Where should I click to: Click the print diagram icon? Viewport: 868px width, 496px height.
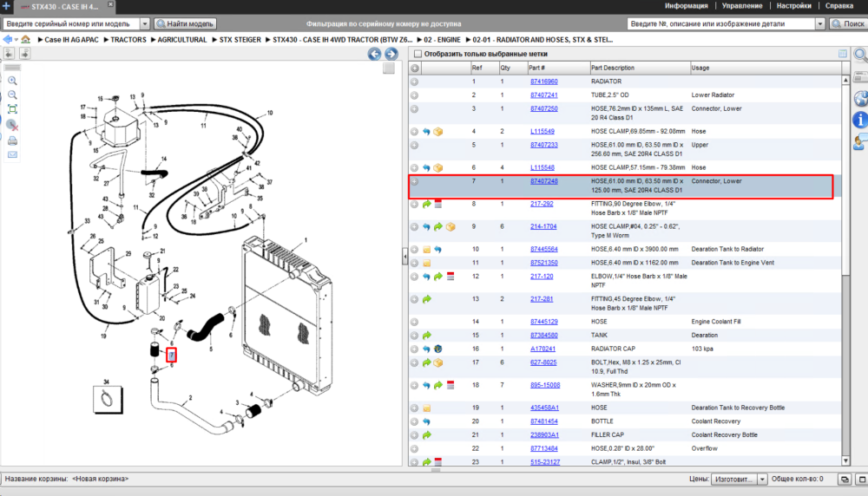(x=12, y=141)
